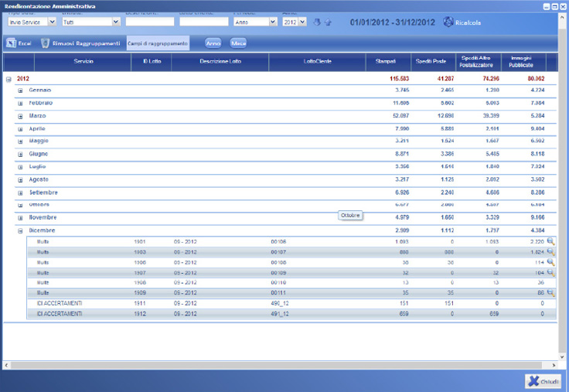Click the Campi di raggruppamento label
This screenshot has height=392, width=569.
[x=158, y=43]
